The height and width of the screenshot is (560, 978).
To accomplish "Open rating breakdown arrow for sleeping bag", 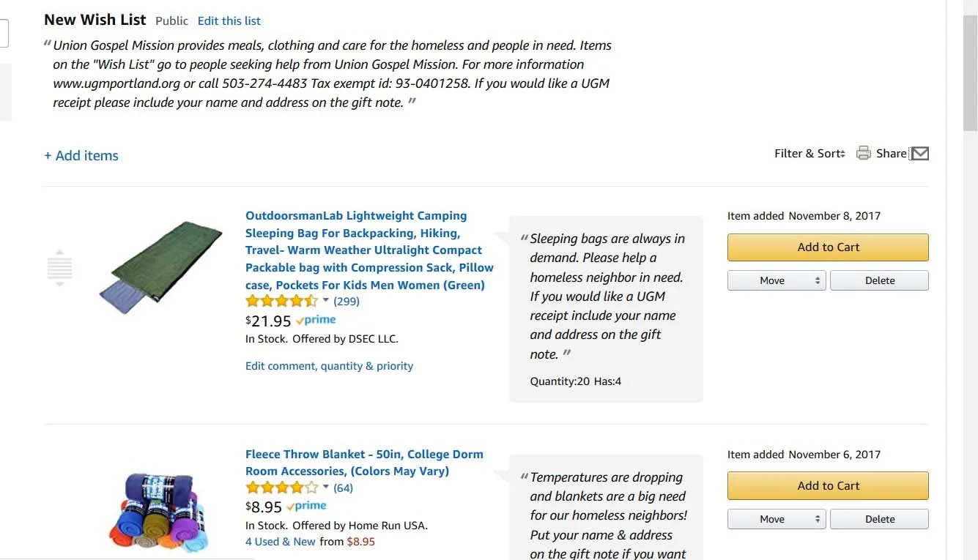I will coord(326,301).
